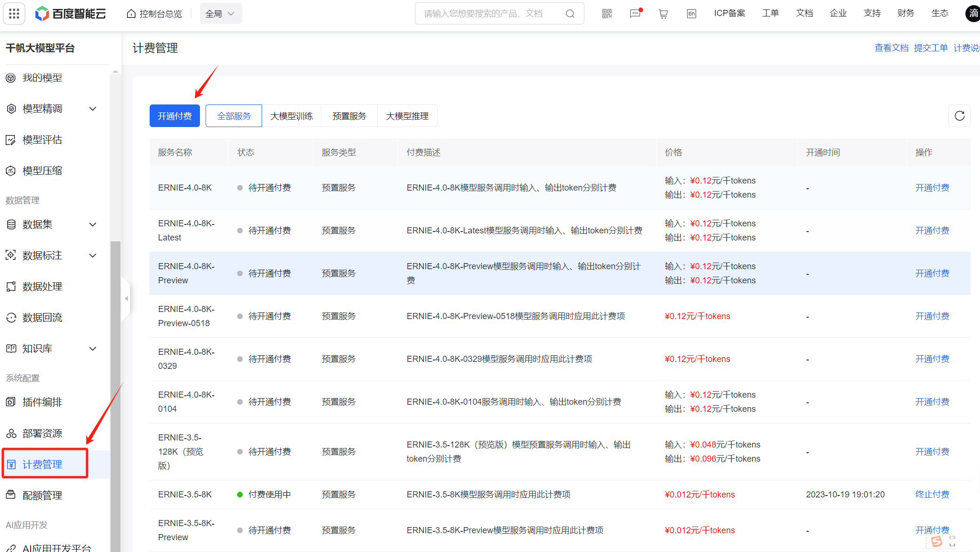The image size is (980, 552).
Task: Expand 知识库 chevron
Action: pos(93,349)
